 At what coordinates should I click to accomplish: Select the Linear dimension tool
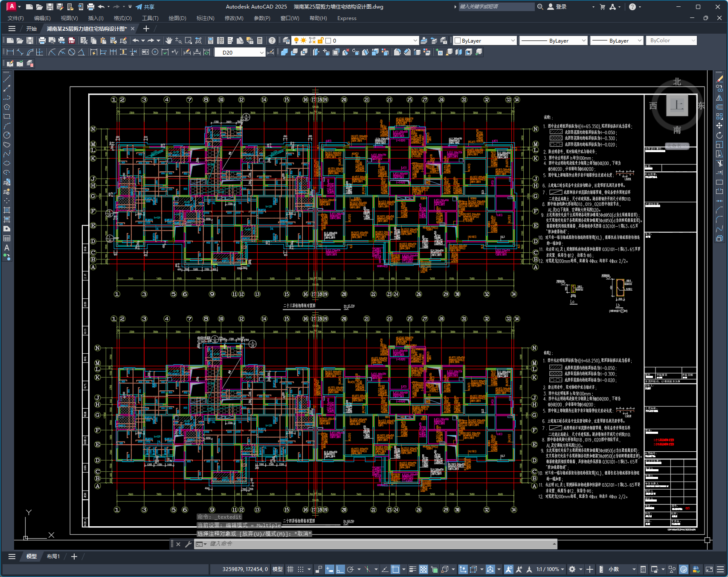click(10, 52)
